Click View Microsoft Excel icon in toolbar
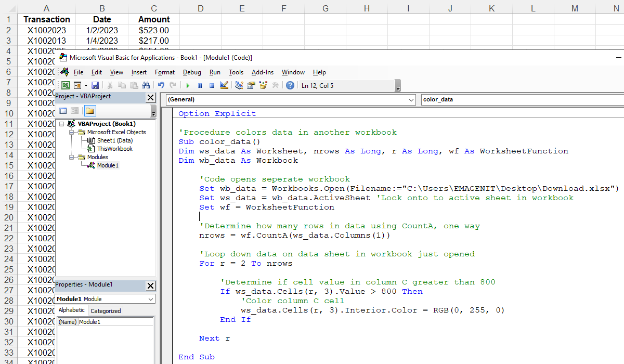 tap(66, 85)
